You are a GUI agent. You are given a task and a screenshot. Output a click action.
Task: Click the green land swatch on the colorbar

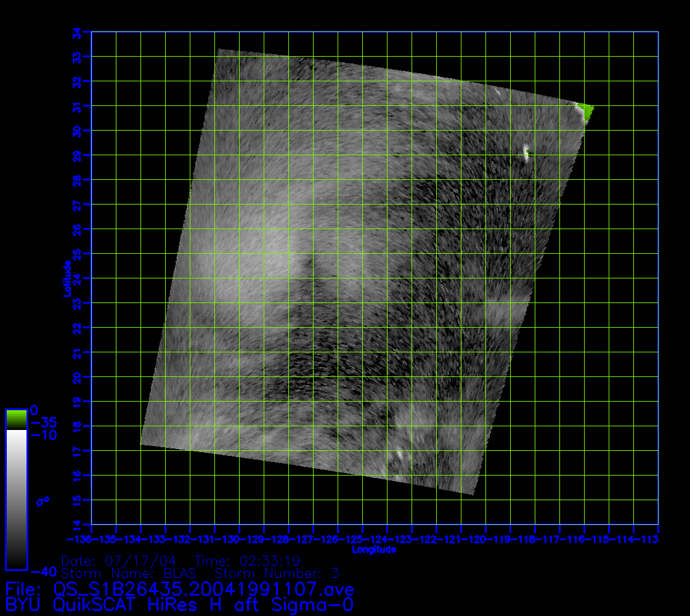tap(16, 419)
